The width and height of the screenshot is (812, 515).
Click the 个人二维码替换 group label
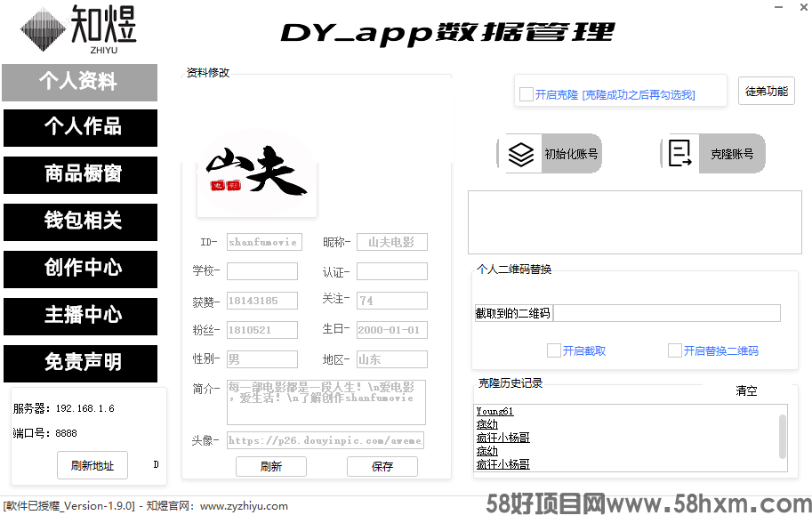tap(514, 269)
